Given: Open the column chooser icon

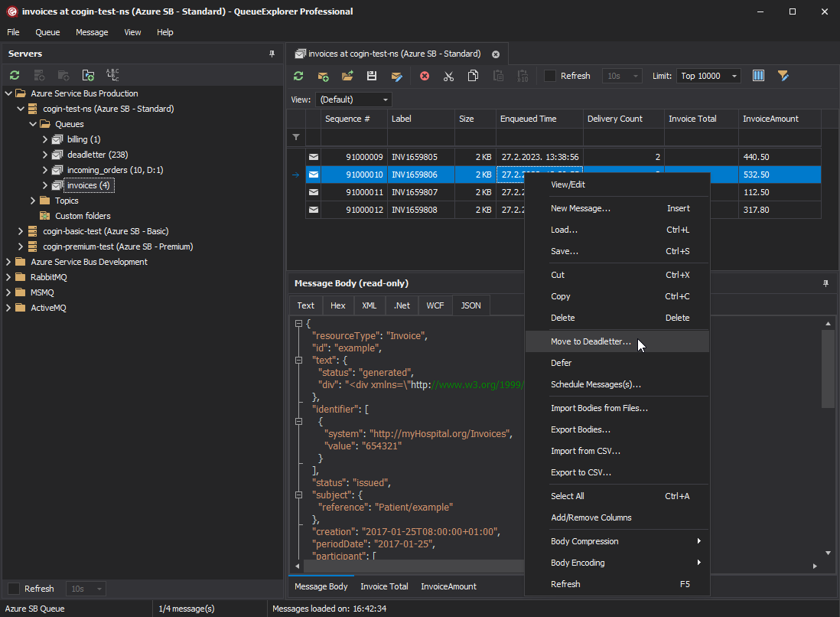Looking at the screenshot, I should (759, 76).
